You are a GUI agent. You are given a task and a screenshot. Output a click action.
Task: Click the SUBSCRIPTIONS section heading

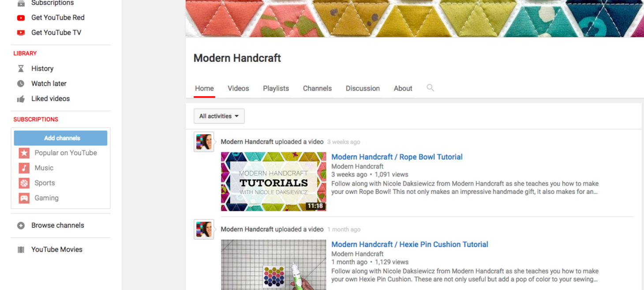point(36,120)
